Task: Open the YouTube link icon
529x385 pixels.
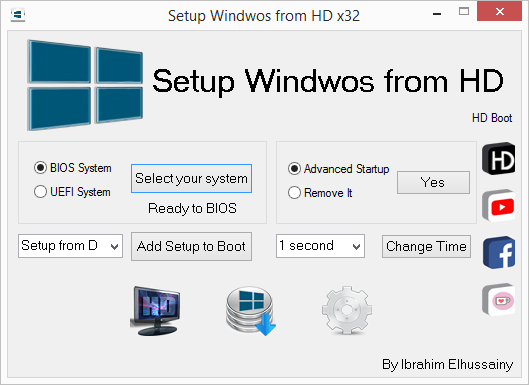Action: 499,205
